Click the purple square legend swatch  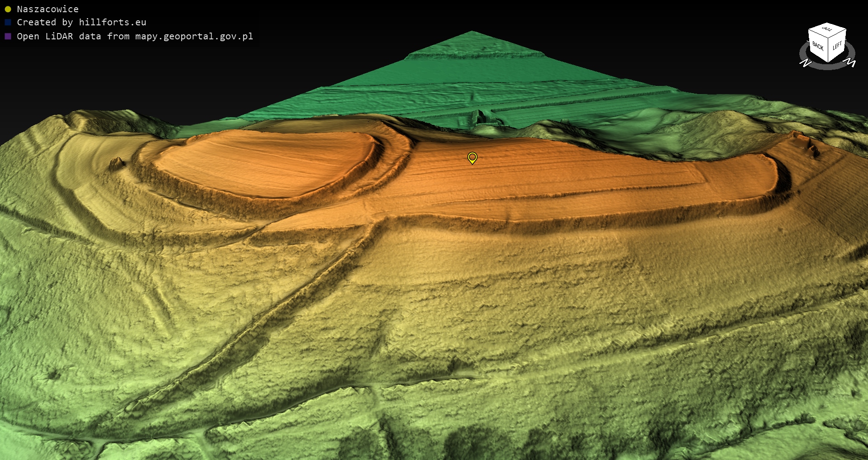tap(8, 36)
